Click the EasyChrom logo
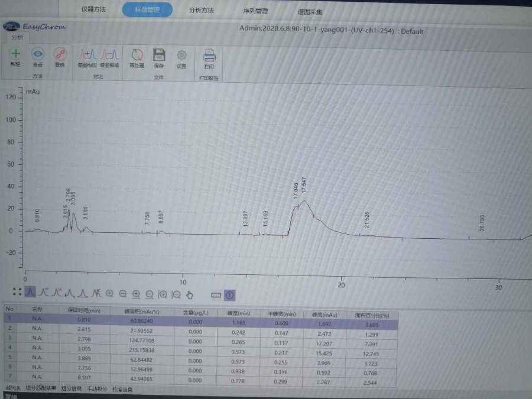The width and height of the screenshot is (532, 399). coord(35,27)
